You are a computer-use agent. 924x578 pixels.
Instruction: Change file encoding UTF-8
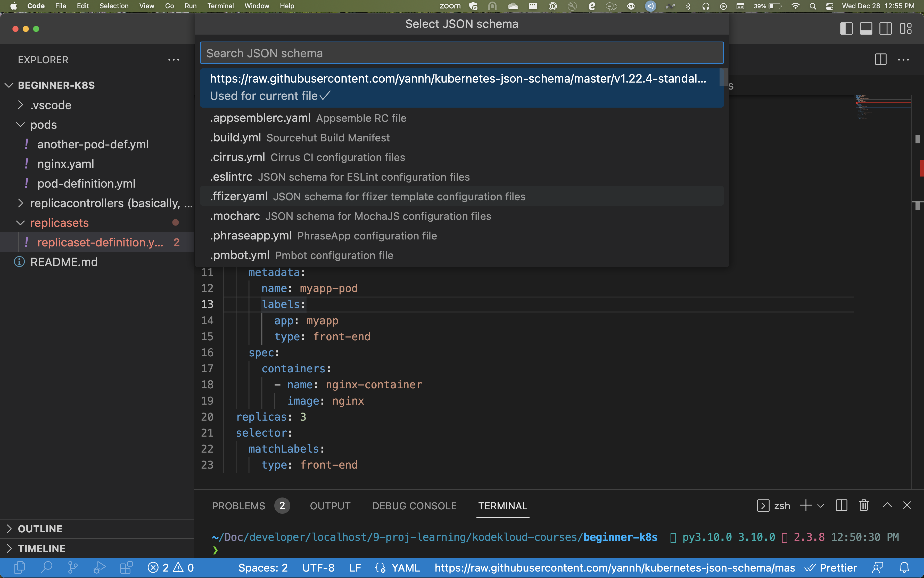point(318,568)
